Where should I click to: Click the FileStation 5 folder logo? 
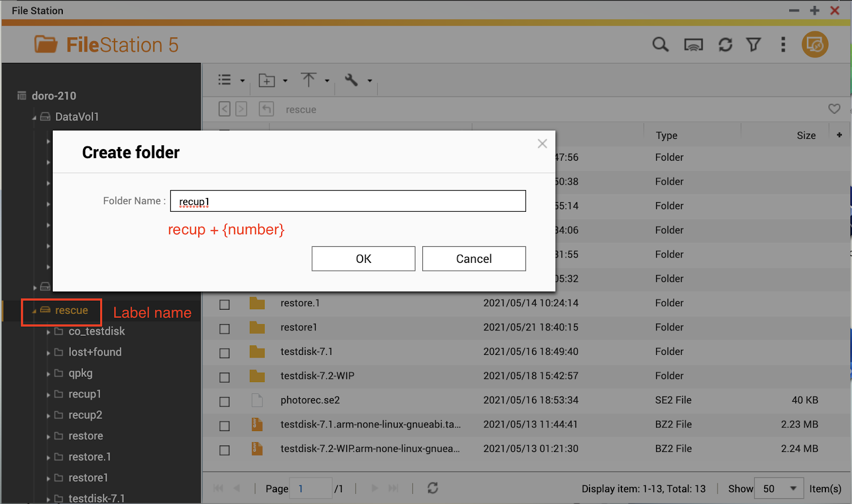46,44
